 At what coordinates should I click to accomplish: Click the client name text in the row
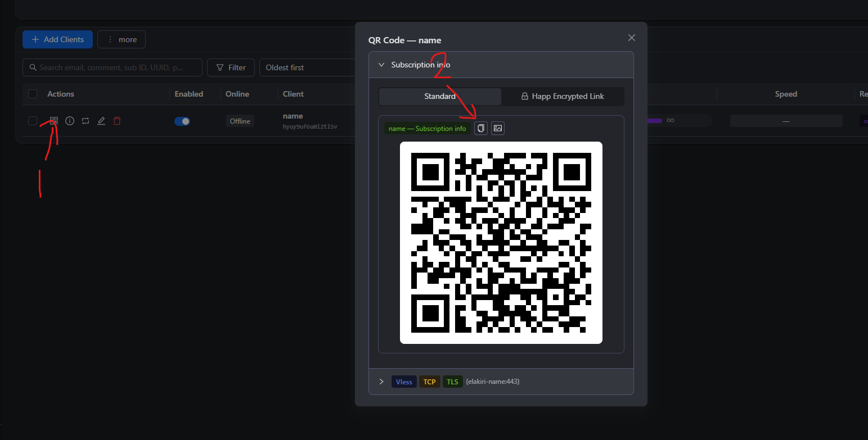pyautogui.click(x=293, y=116)
